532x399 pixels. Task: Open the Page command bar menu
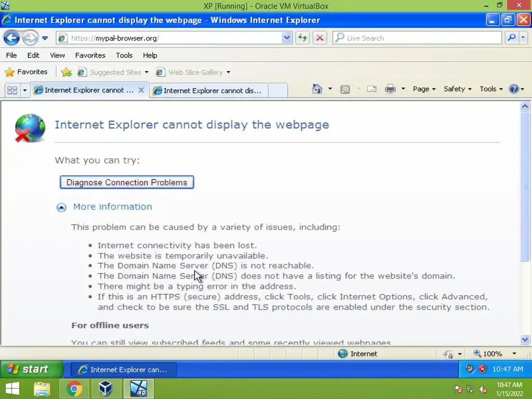tap(424, 89)
